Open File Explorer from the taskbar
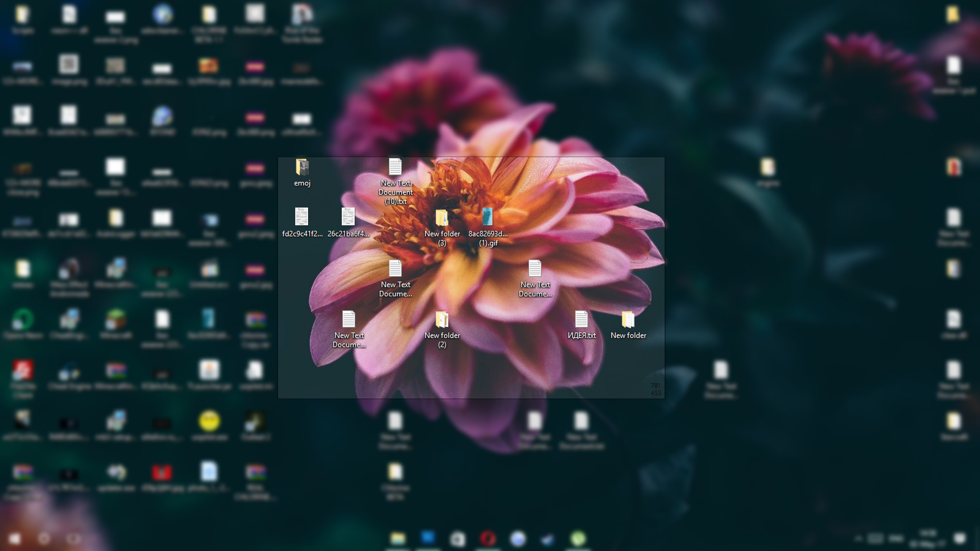The height and width of the screenshot is (551, 980). pyautogui.click(x=398, y=539)
